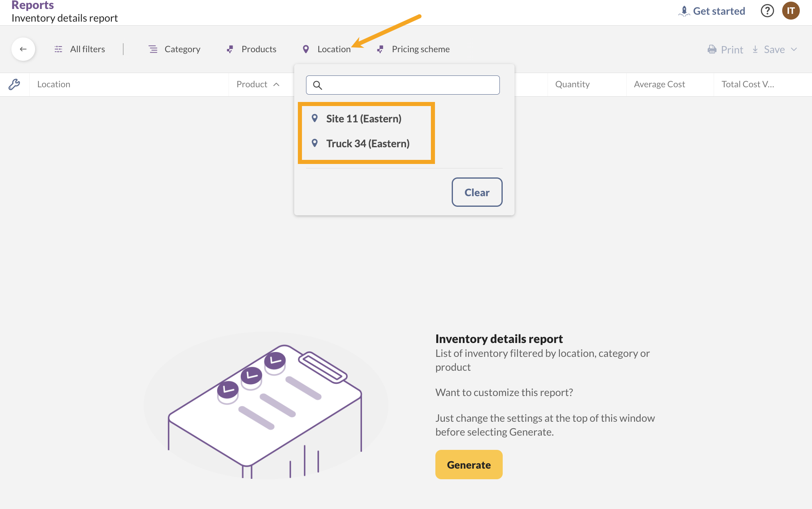
Task: Click the rocket Get started icon
Action: (x=684, y=11)
